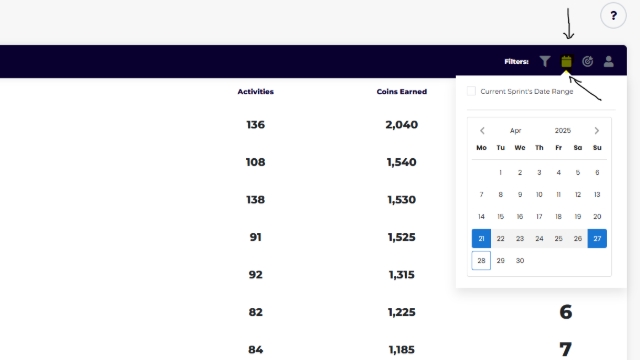Click the 1,525 coins value
This screenshot has width=640, height=360.
coord(402,237)
